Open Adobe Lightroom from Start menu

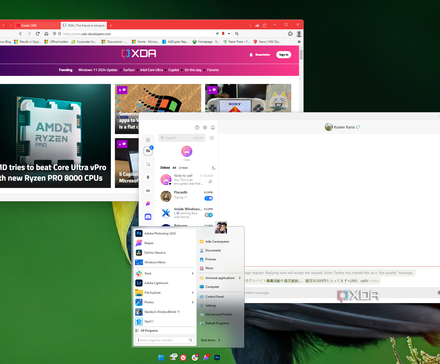164,283
